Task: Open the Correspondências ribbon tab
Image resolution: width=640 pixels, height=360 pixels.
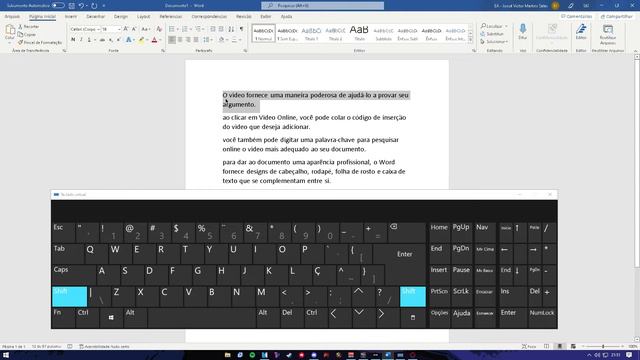Action: click(x=209, y=17)
